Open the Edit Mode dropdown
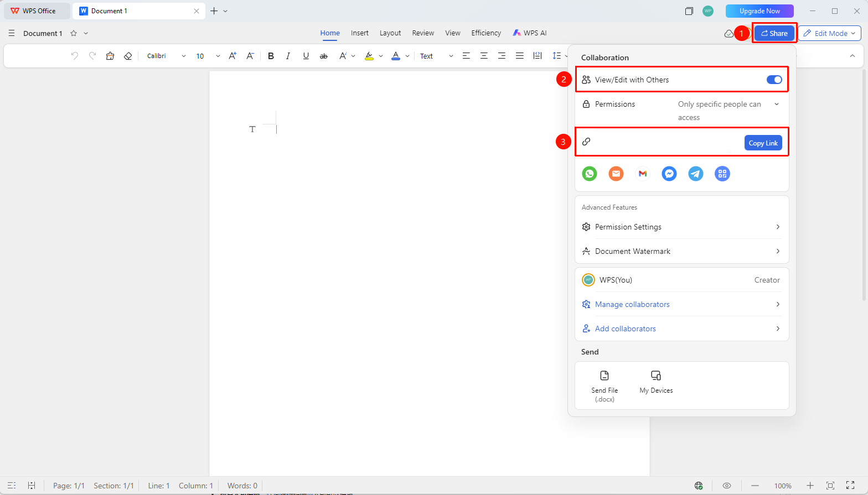The height and width of the screenshot is (495, 868). pyautogui.click(x=829, y=33)
